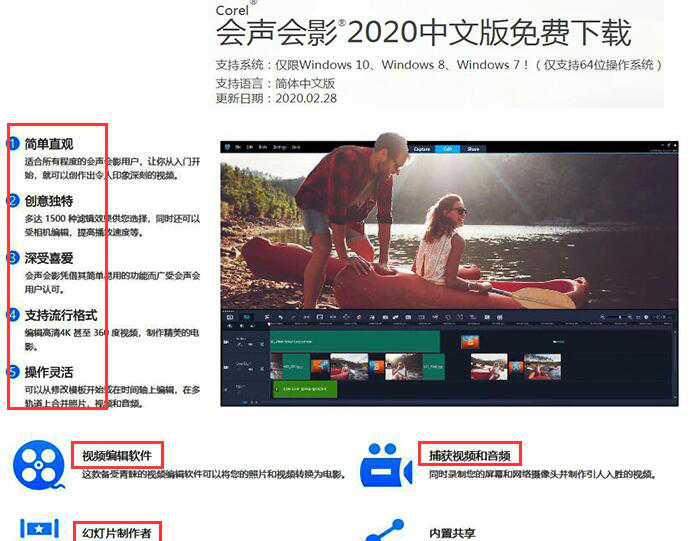
Task: Select the first dark clip on second track
Action: pyautogui.click(x=276, y=366)
